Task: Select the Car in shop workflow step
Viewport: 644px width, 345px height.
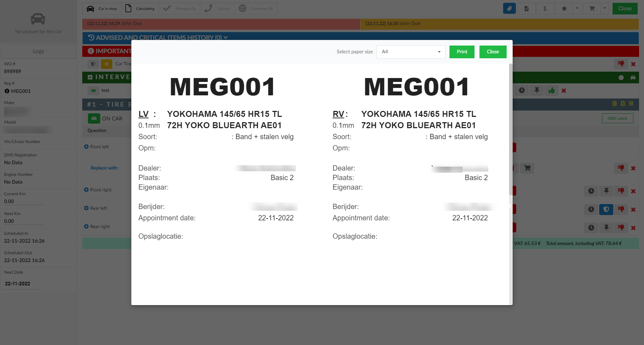Action: click(102, 8)
